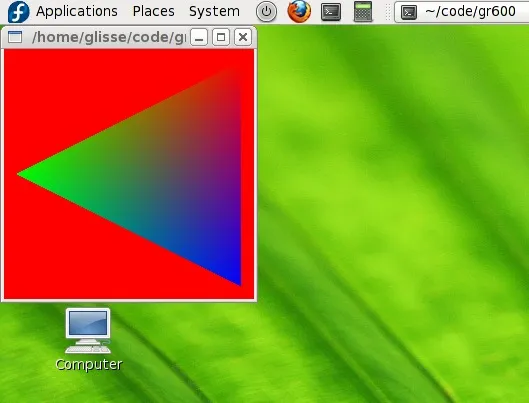Maximize the /home/glisse/code window
529x403 pixels.
221,37
